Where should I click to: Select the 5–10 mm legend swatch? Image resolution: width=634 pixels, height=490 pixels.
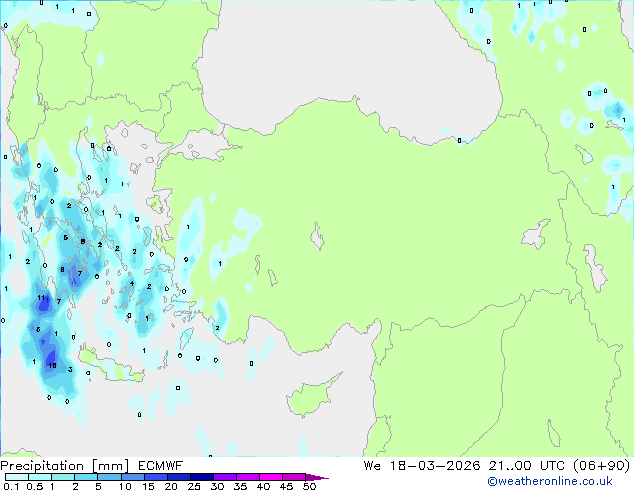click(x=109, y=477)
